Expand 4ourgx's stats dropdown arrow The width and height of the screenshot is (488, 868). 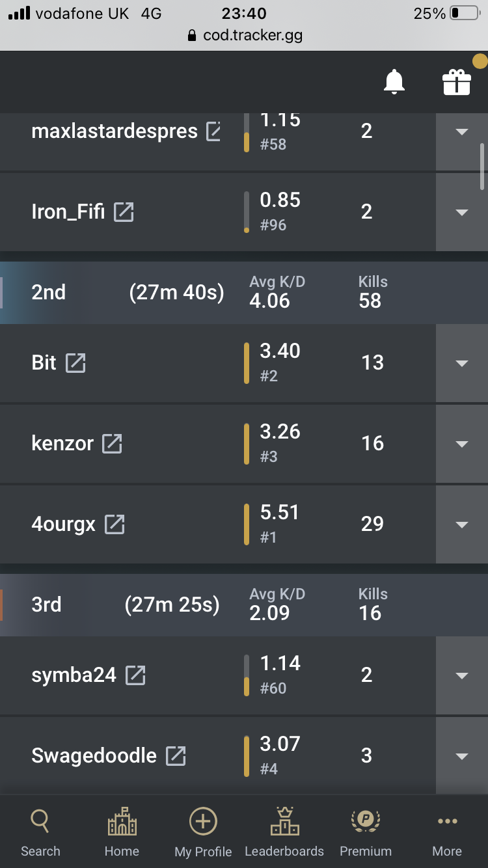(x=462, y=524)
